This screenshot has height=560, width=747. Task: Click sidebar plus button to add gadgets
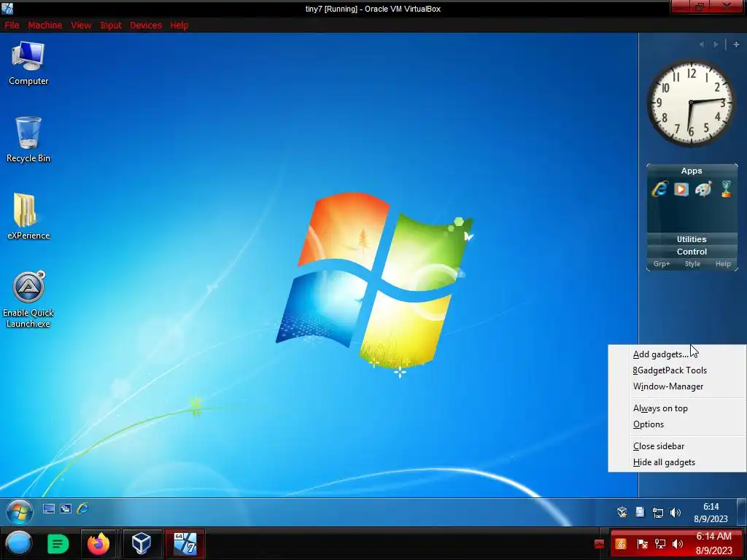736,44
